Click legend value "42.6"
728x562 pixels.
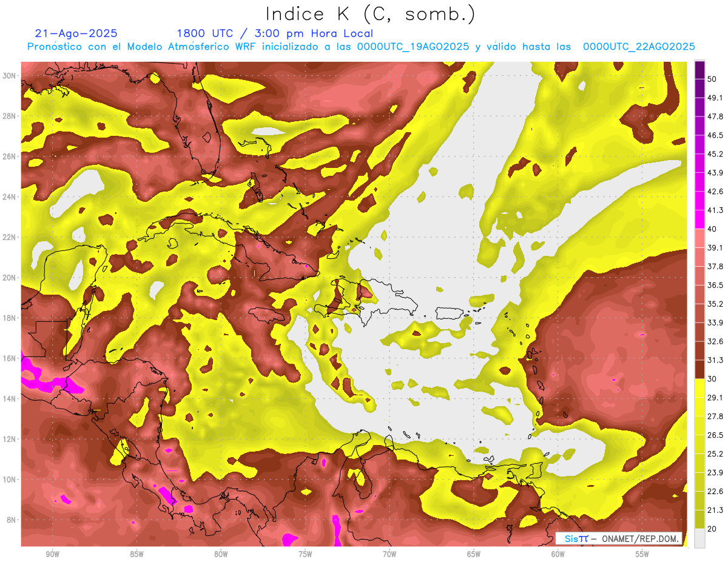[715, 192]
